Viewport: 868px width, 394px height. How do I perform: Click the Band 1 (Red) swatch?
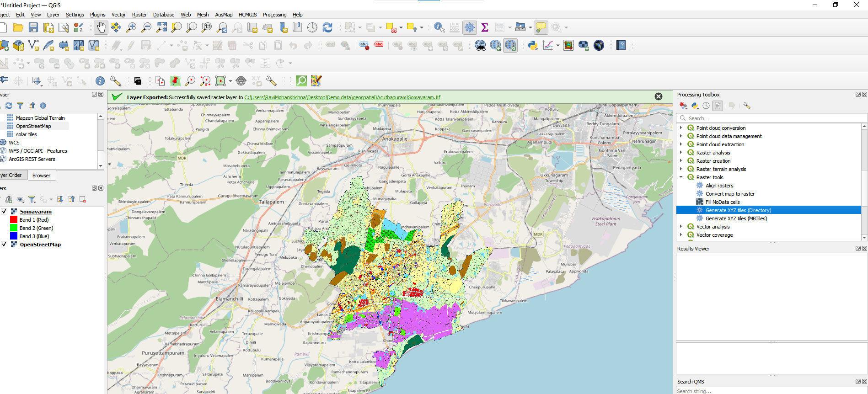14,220
